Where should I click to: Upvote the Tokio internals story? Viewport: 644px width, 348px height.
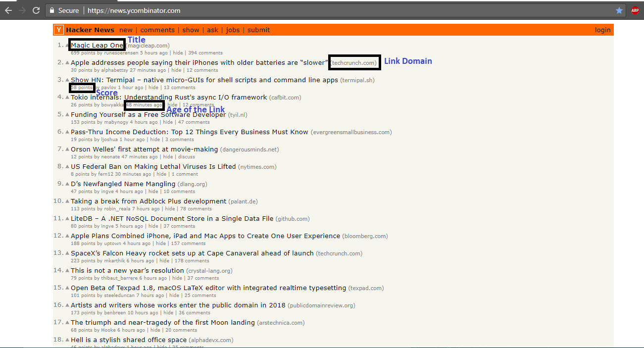67,98
